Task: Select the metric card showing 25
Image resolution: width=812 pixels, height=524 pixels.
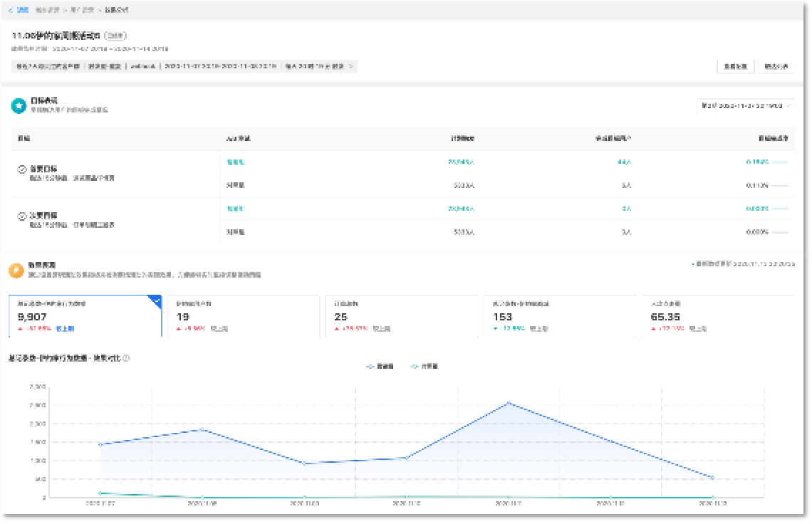Action: [x=401, y=315]
